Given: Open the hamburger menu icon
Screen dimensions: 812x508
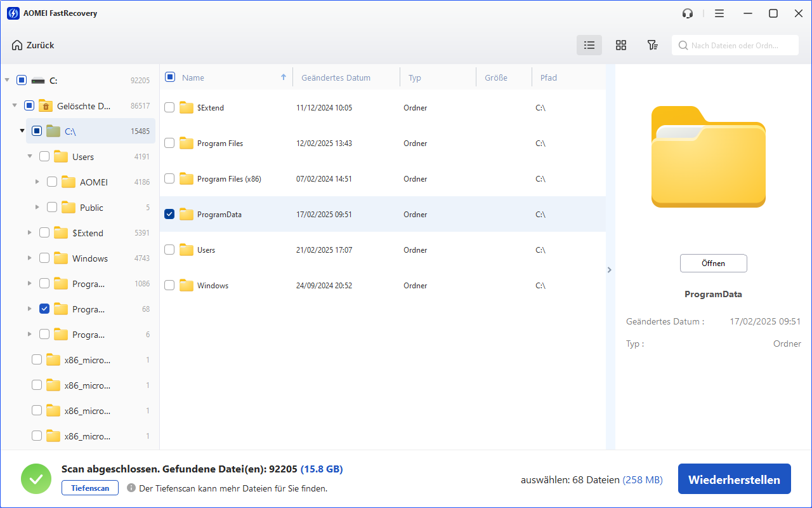Looking at the screenshot, I should pyautogui.click(x=719, y=13).
